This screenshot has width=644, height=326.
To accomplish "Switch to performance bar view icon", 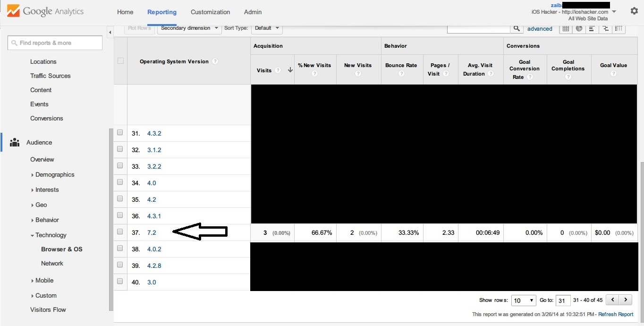I will point(592,28).
